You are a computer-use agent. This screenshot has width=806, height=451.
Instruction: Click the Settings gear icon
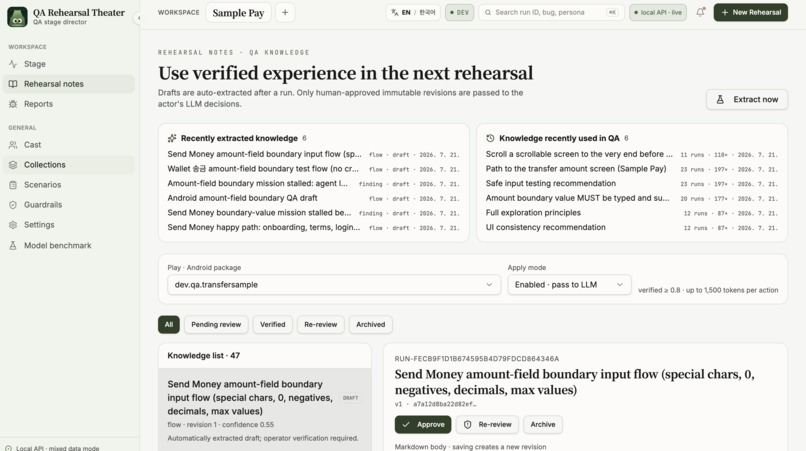click(x=13, y=225)
